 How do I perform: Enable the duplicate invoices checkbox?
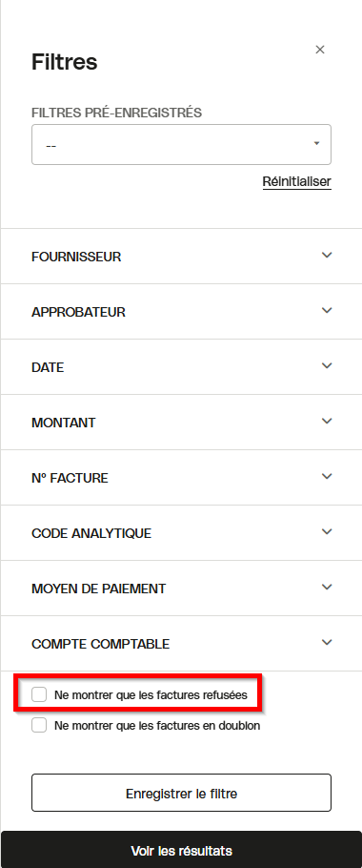[x=39, y=725]
